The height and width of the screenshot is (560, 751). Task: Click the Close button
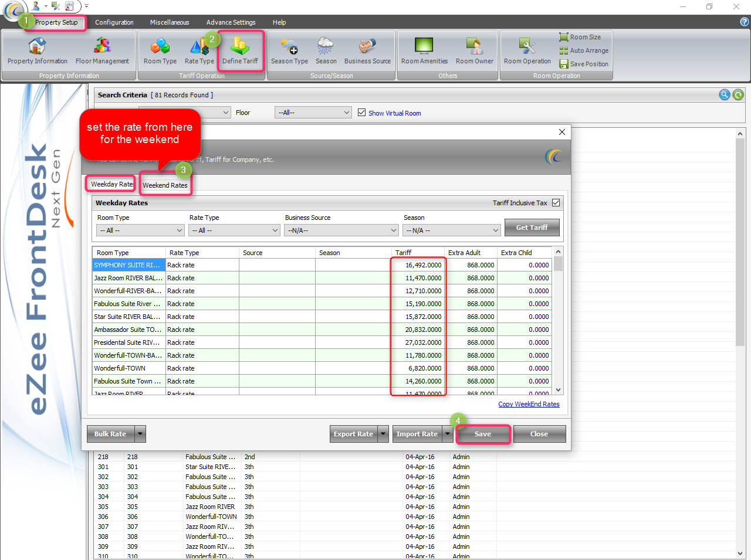[x=539, y=434]
